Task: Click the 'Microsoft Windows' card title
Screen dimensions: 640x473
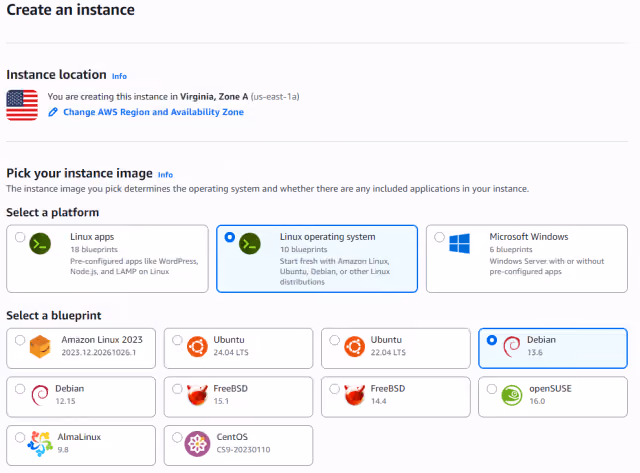Action: click(x=529, y=237)
